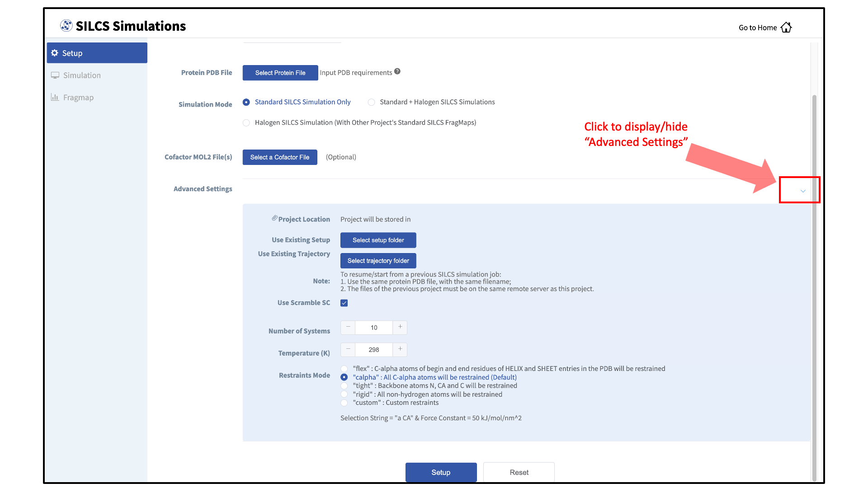Click the blue Setup submit button
868x488 pixels.
[441, 472]
